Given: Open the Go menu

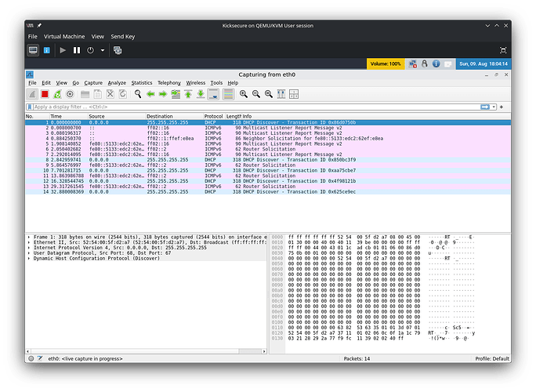Looking at the screenshot, I should pos(75,83).
